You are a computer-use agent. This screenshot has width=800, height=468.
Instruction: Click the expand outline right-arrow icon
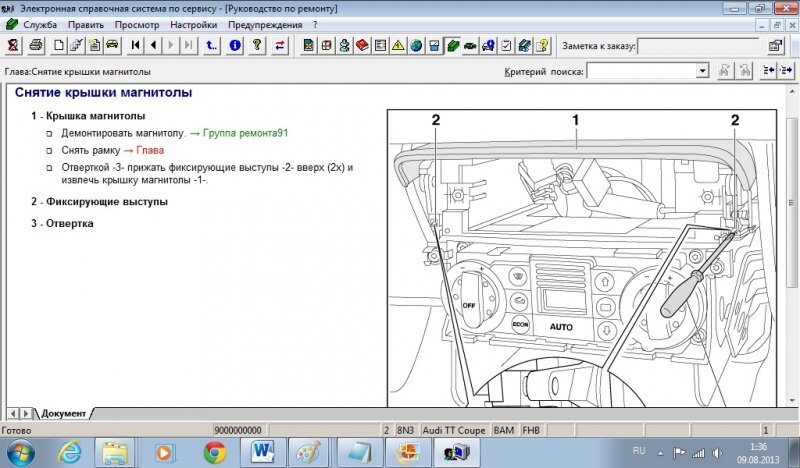click(x=786, y=70)
